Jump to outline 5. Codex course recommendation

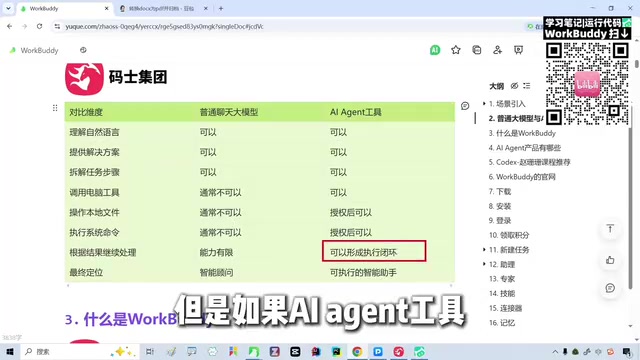(529, 162)
